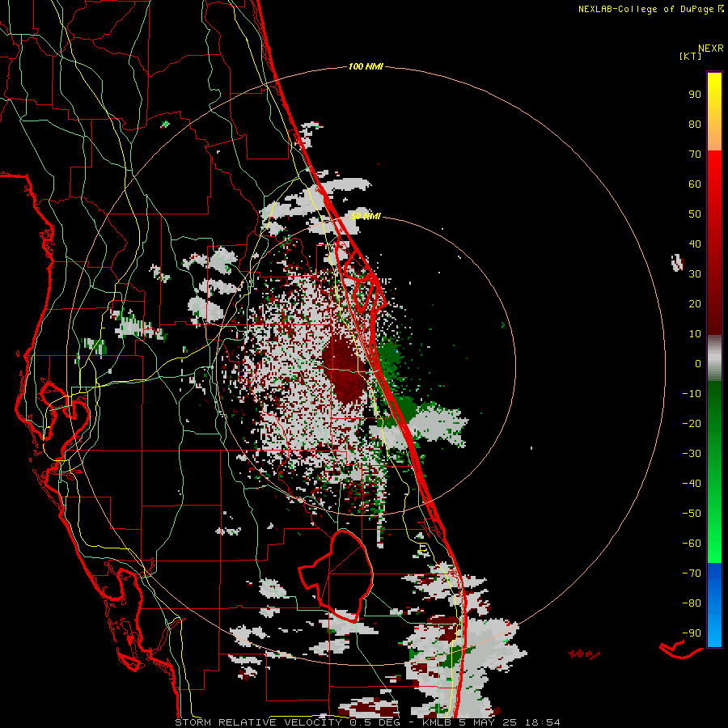Click the blue bottom segment of the color bar
728x728 pixels.
pyautogui.click(x=714, y=604)
